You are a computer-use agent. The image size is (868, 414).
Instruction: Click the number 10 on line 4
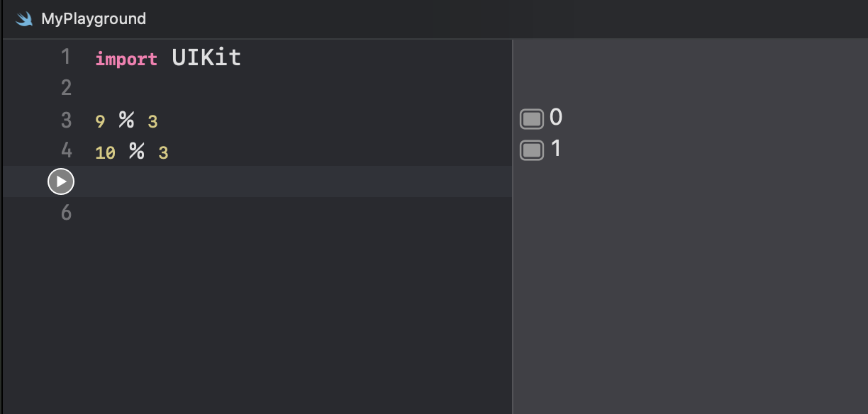(105, 153)
